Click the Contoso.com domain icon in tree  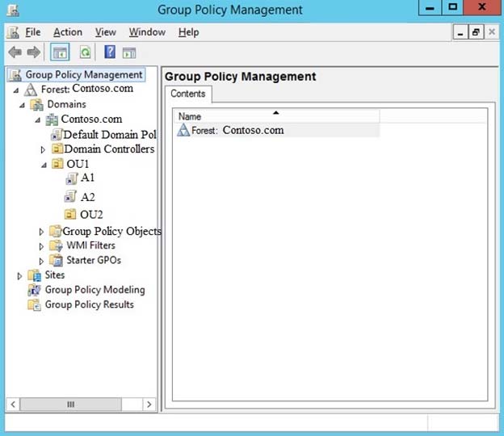(52, 119)
